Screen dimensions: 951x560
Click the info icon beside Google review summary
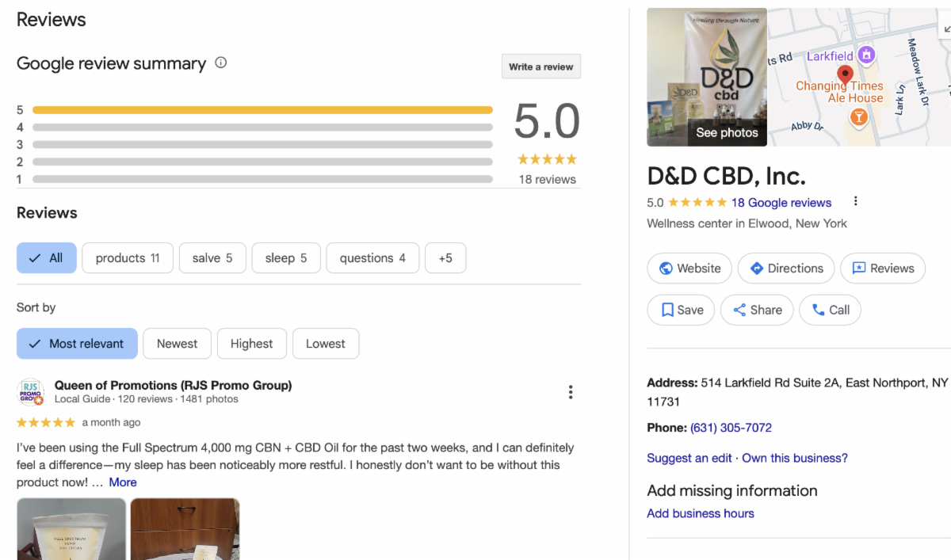tap(221, 63)
